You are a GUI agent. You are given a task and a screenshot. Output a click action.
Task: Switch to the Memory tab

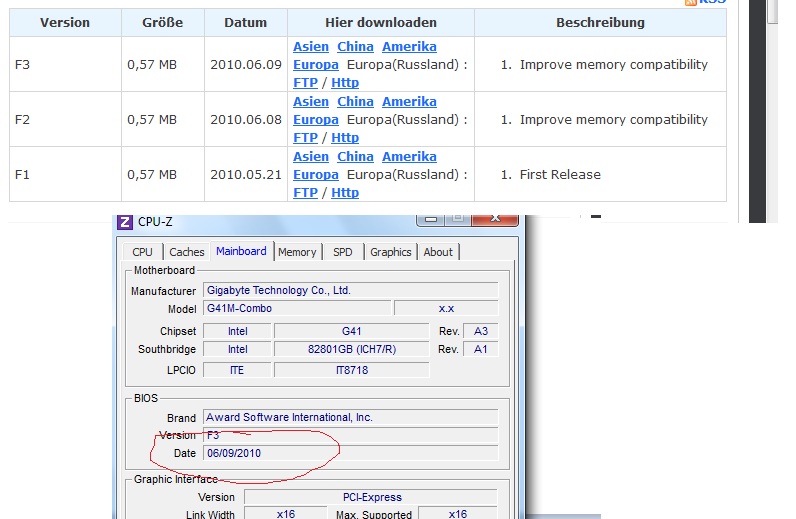[297, 252]
